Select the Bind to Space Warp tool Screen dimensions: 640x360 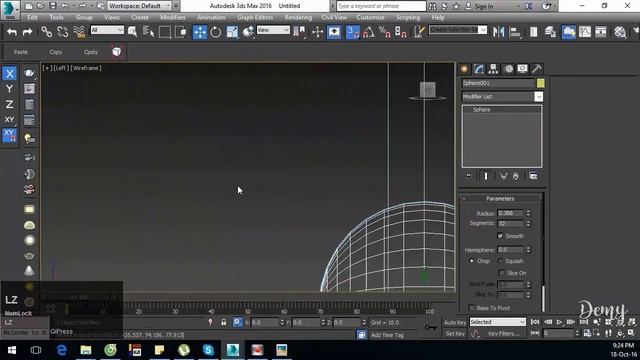79,32
